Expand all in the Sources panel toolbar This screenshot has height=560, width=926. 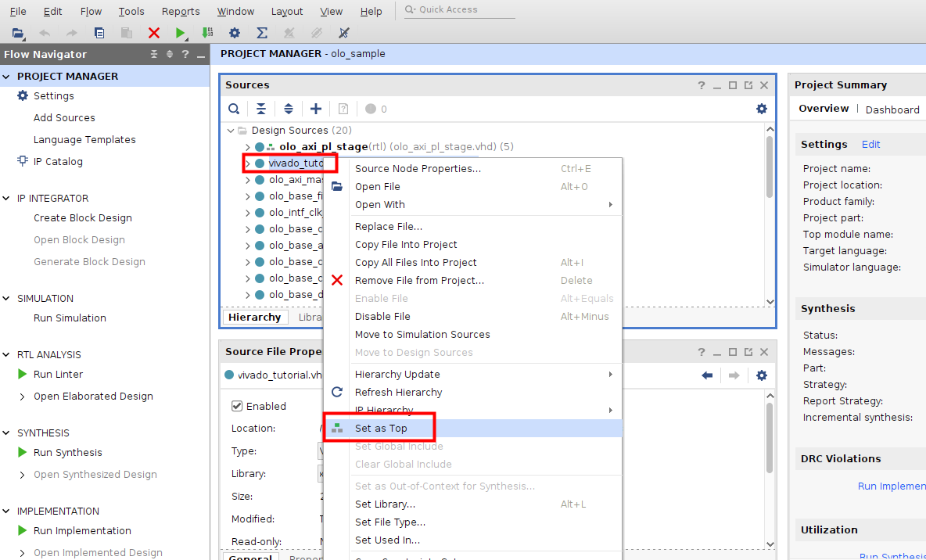coord(288,109)
